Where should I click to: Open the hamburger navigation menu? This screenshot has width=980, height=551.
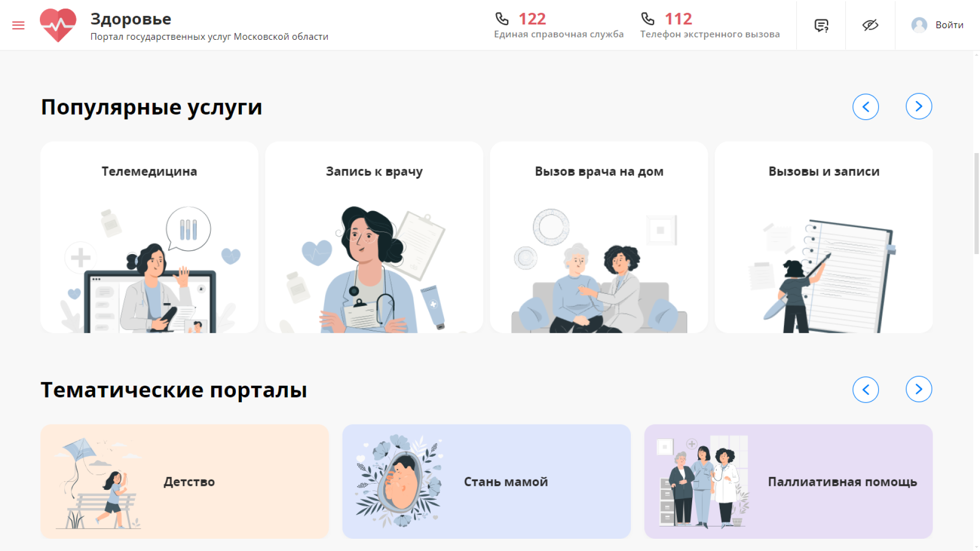point(18,24)
